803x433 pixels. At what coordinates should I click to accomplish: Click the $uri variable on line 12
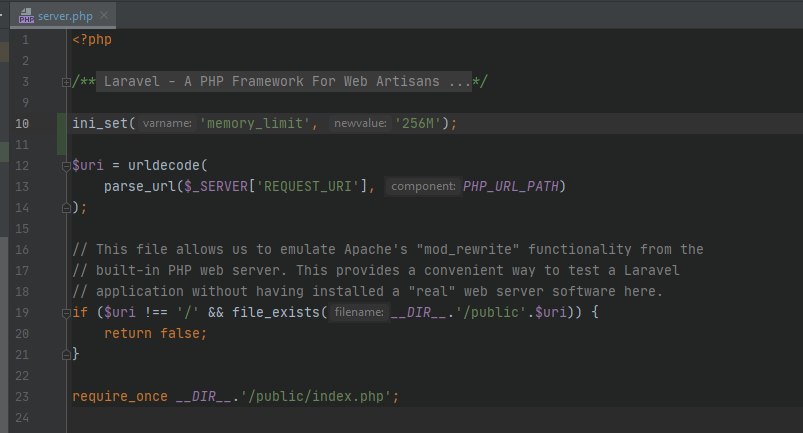click(x=88, y=165)
